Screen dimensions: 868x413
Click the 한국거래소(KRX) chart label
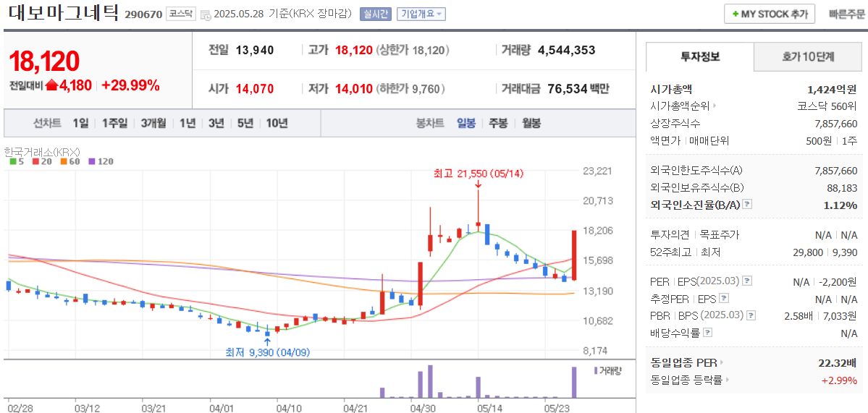tap(41, 151)
